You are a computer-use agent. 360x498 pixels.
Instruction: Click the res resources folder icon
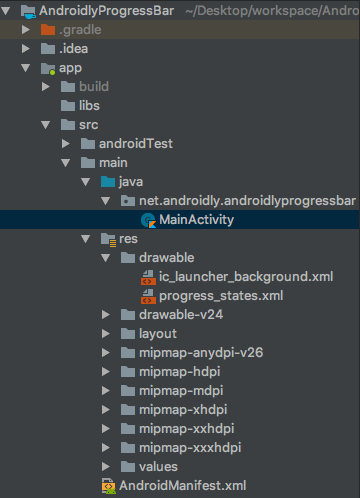(108, 240)
